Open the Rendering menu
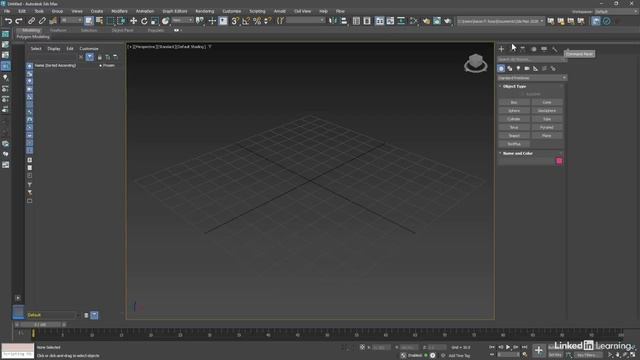The image size is (640, 360). pyautogui.click(x=204, y=11)
